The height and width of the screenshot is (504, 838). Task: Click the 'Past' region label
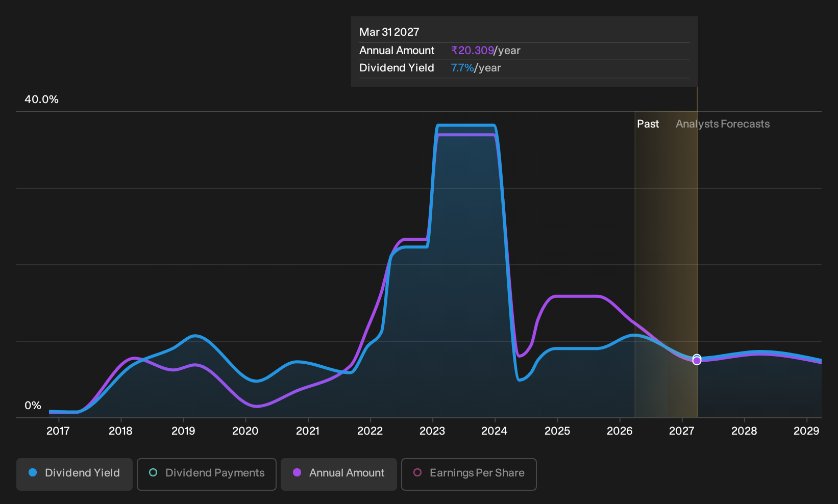click(648, 124)
